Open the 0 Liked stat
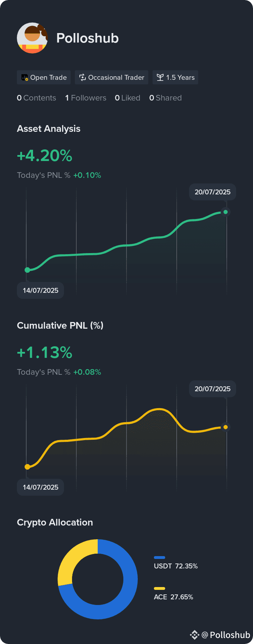This screenshot has height=644, width=253. pyautogui.click(x=128, y=98)
